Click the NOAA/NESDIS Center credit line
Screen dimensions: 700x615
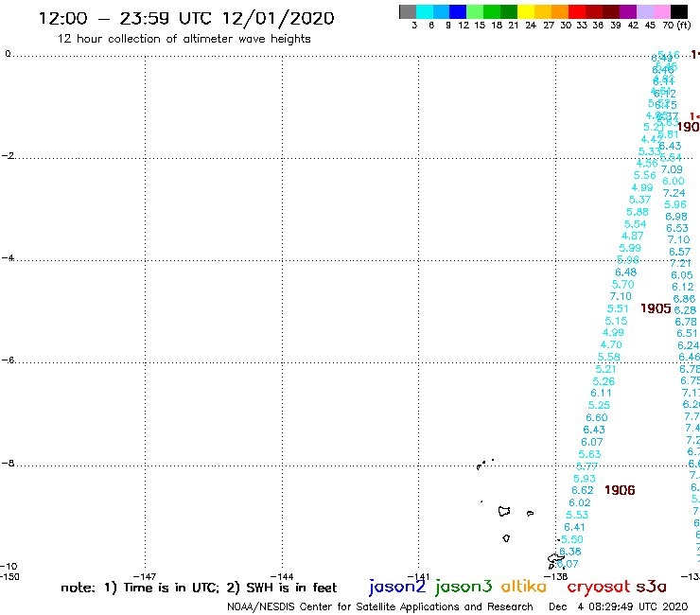pyautogui.click(x=380, y=606)
